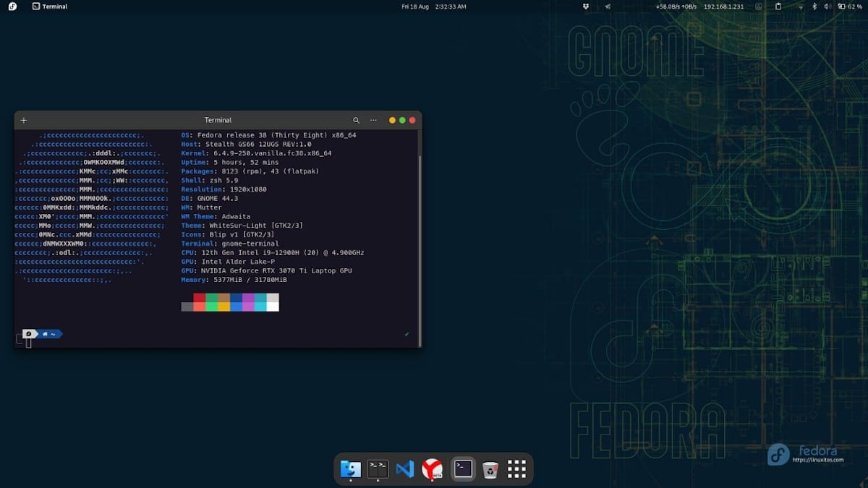
Task: Click the tray icon next to Dropbox
Action: pyautogui.click(x=608, y=7)
